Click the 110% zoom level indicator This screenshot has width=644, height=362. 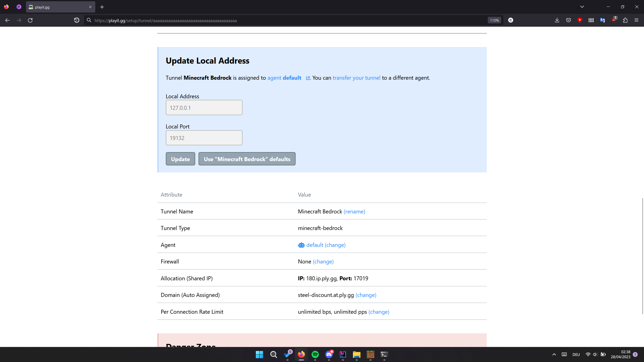tap(494, 20)
